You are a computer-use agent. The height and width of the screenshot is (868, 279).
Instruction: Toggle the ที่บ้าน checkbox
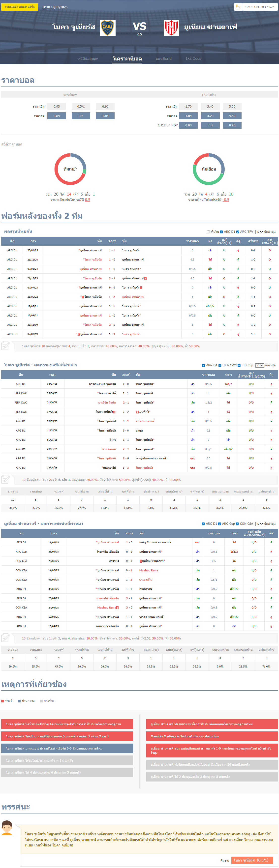209,232
